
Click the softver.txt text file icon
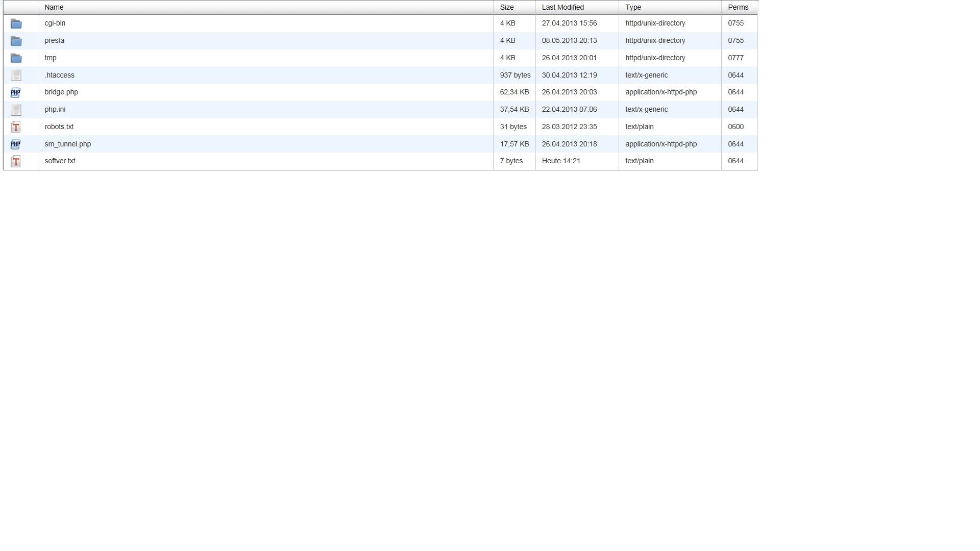pos(16,161)
